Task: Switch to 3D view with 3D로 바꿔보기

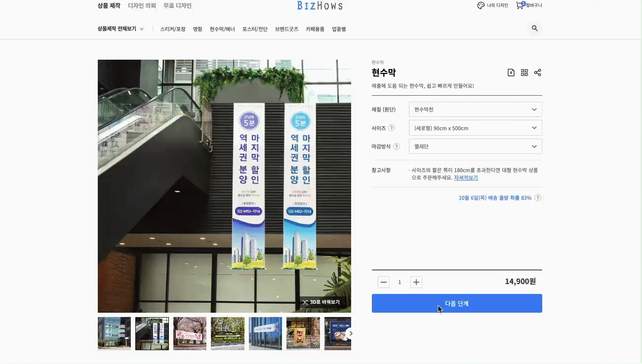Action: tap(323, 302)
